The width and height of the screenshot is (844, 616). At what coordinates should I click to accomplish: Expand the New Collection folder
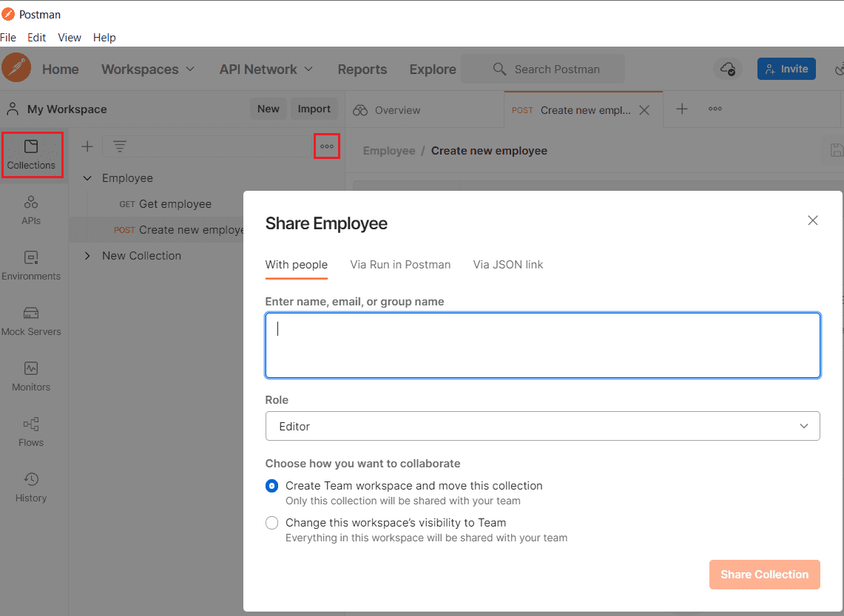(87, 256)
